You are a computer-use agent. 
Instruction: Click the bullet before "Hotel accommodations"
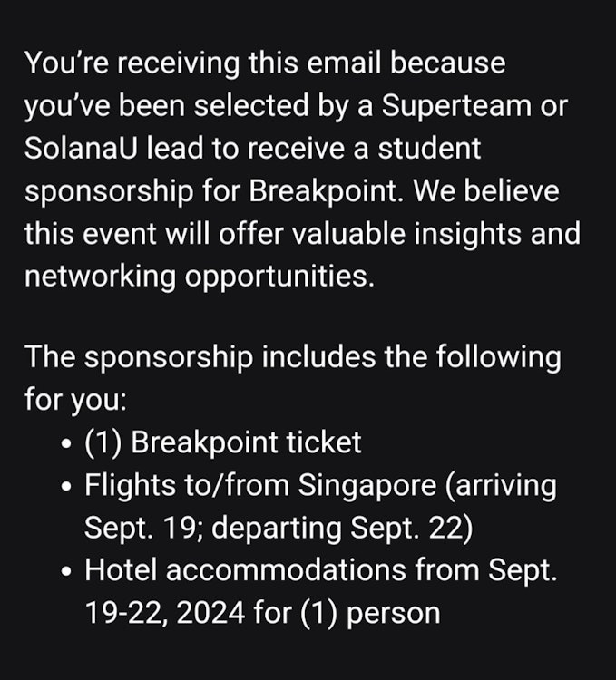(x=66, y=571)
